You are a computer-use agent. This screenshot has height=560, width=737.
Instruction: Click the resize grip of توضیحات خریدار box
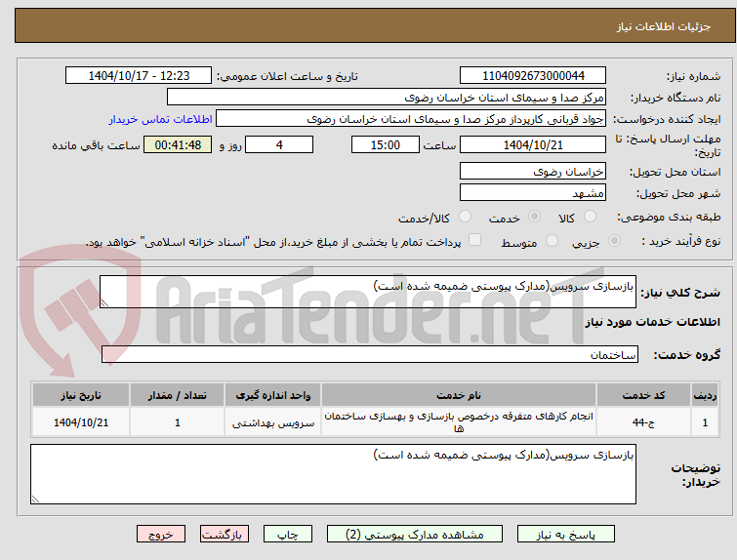[35, 499]
